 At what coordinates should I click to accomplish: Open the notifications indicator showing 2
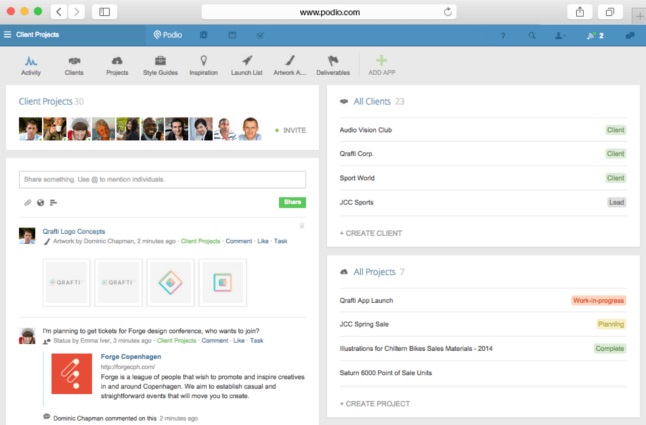(x=595, y=35)
